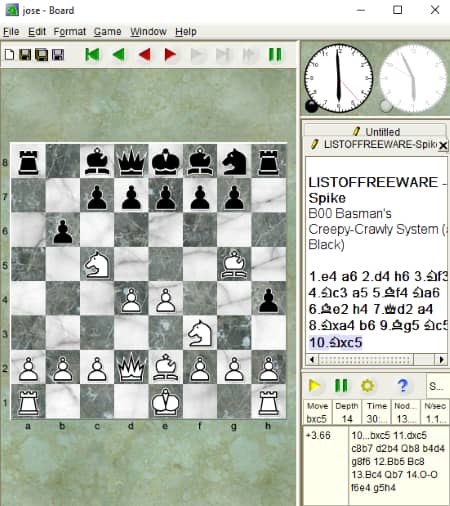Screen dimensions: 450x506
Task: Open the Format menu
Action: point(70,32)
